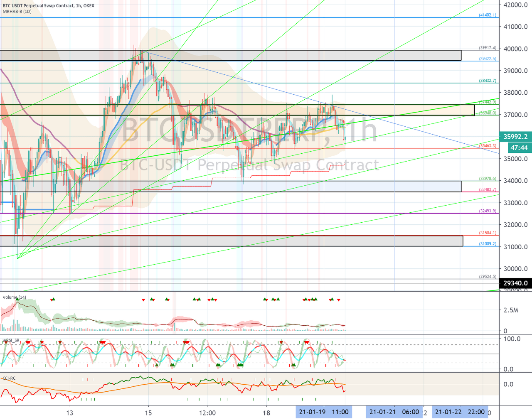Click the 32000.0 price axis label

tap(516, 225)
